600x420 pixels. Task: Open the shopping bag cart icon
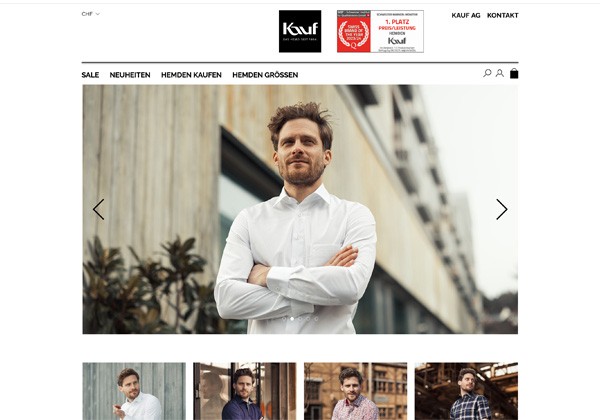pyautogui.click(x=514, y=73)
